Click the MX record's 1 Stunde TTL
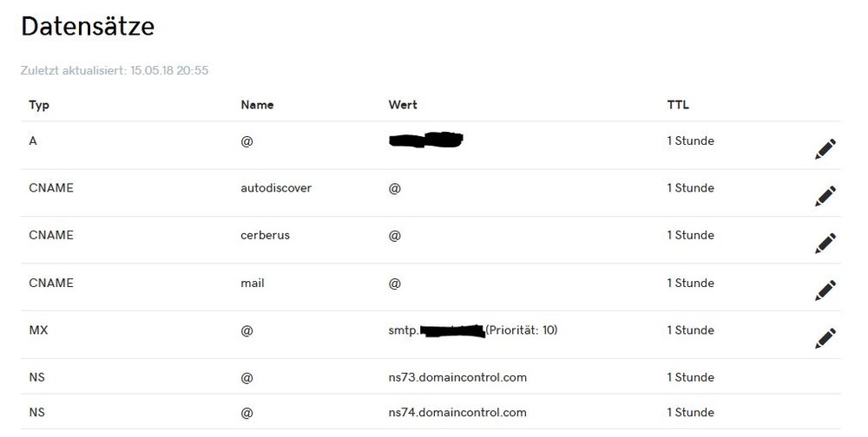This screenshot has width=868, height=437. click(x=690, y=330)
